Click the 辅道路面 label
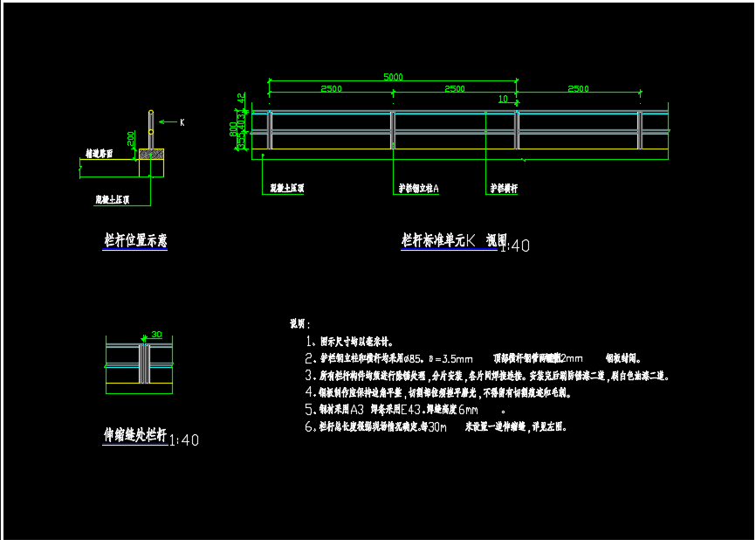 click(100, 154)
